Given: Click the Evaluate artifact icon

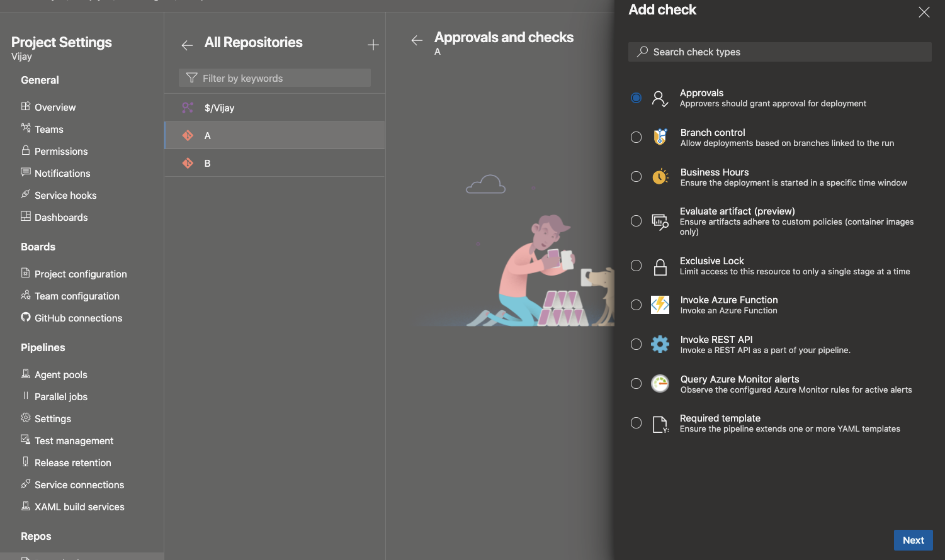Looking at the screenshot, I should point(660,221).
